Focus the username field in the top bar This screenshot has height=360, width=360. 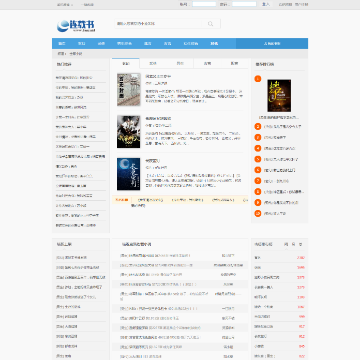pyautogui.click(x=204, y=4)
